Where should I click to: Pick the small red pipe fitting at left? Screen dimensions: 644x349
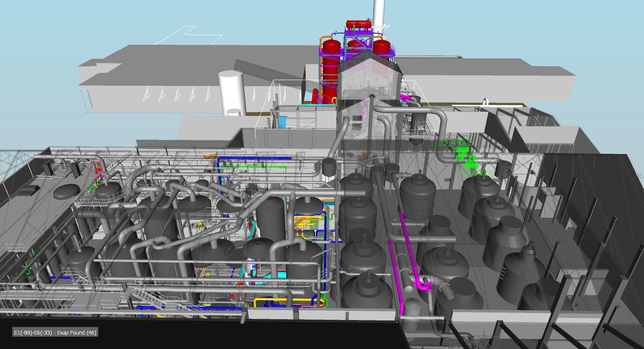pyautogui.click(x=98, y=167)
